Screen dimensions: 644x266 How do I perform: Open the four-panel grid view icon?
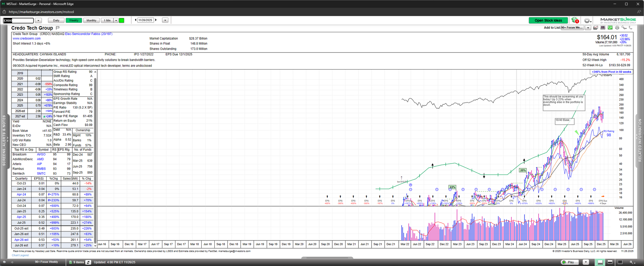click(x=603, y=28)
